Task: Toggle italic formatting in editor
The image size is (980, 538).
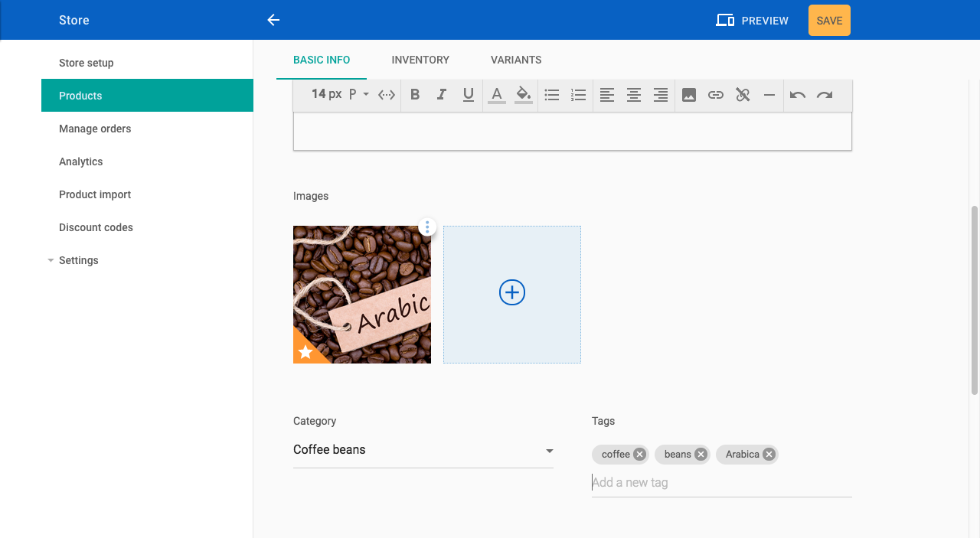Action: (442, 95)
